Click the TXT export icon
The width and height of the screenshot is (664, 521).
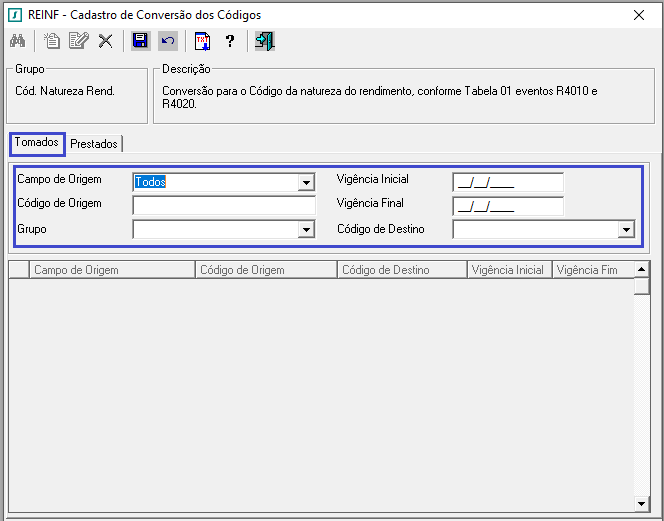[x=202, y=41]
